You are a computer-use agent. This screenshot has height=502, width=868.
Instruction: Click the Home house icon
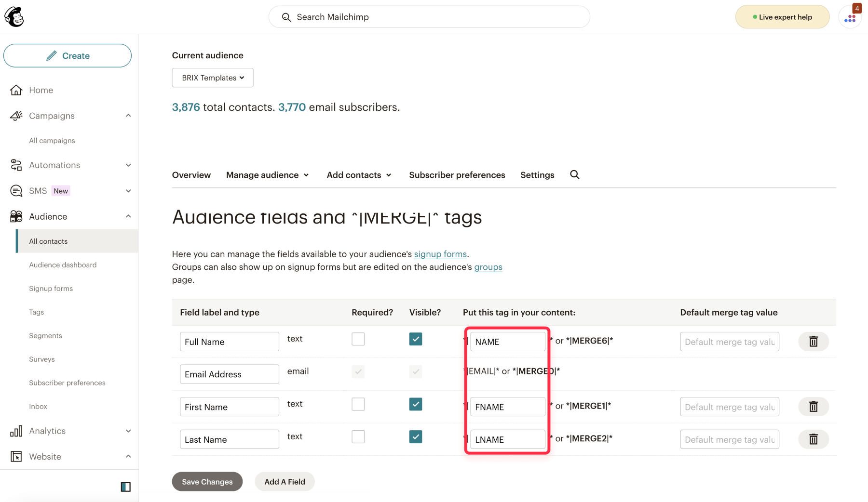click(16, 90)
